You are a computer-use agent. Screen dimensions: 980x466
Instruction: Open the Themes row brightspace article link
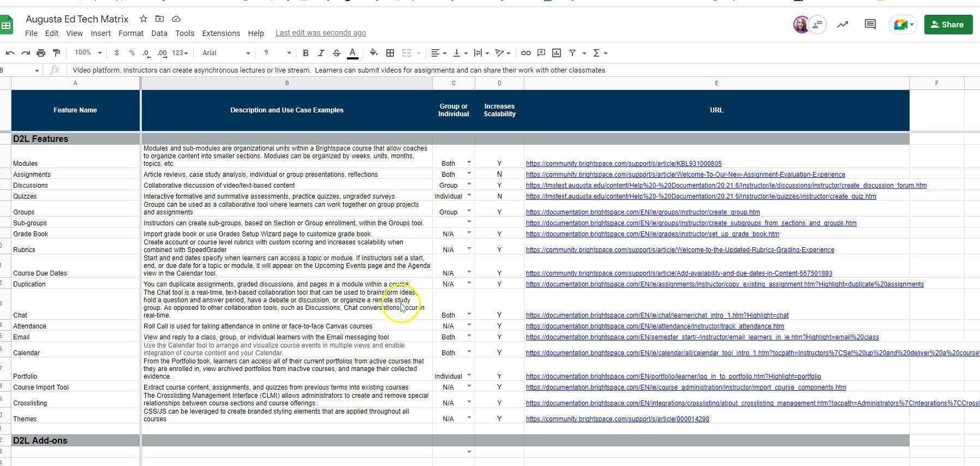point(617,419)
